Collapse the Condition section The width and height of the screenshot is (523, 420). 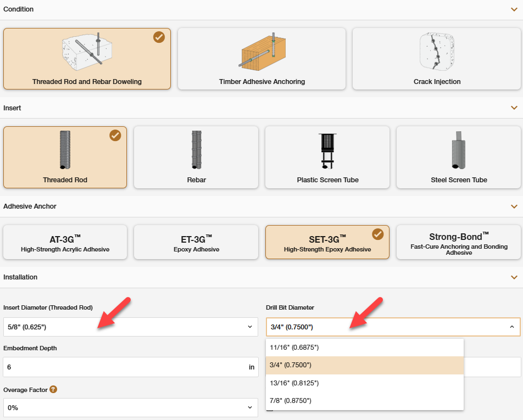tap(514, 9)
